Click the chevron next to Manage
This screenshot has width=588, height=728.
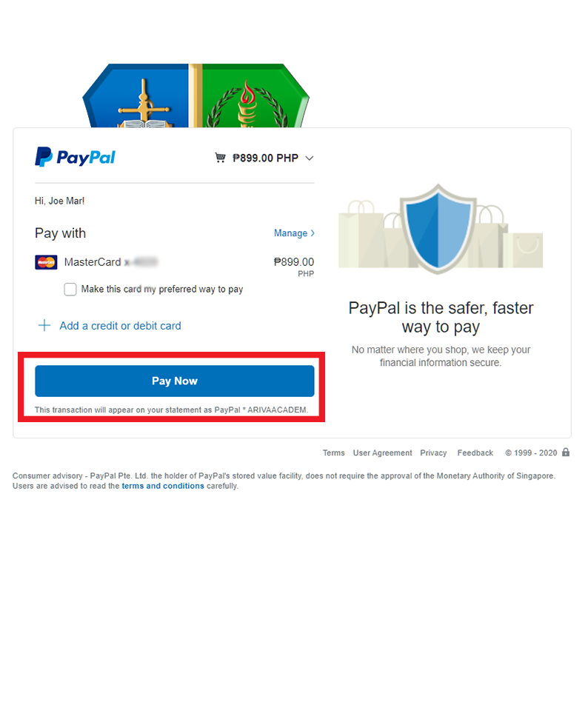[313, 233]
